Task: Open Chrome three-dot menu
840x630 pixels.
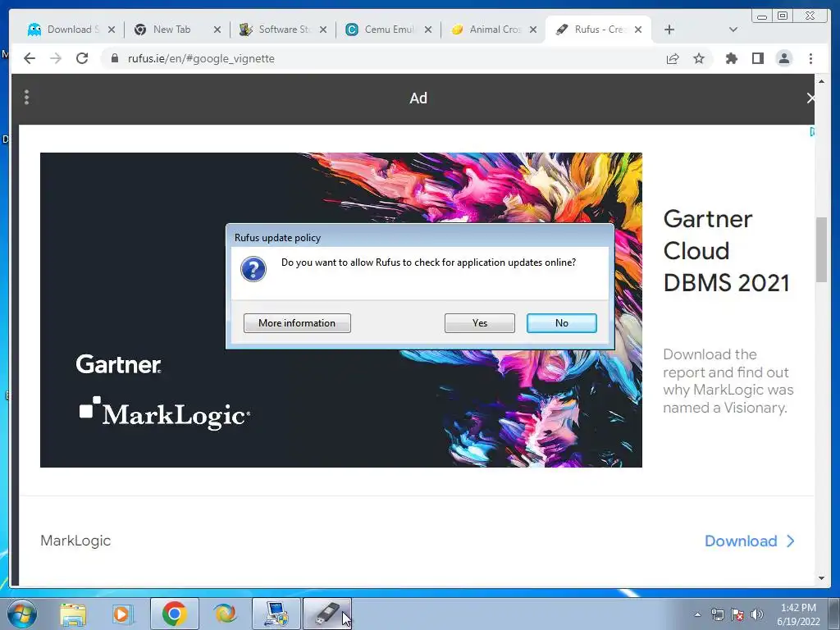Action: point(810,58)
